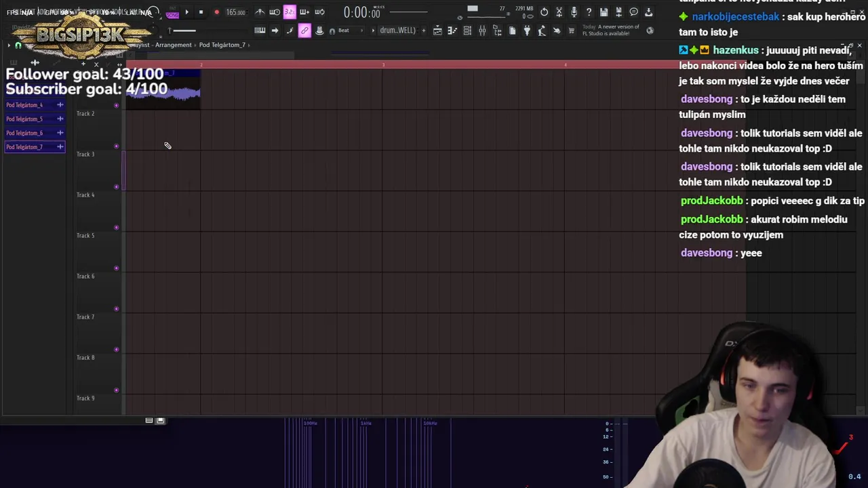Arm the red Record button

[x=216, y=12]
